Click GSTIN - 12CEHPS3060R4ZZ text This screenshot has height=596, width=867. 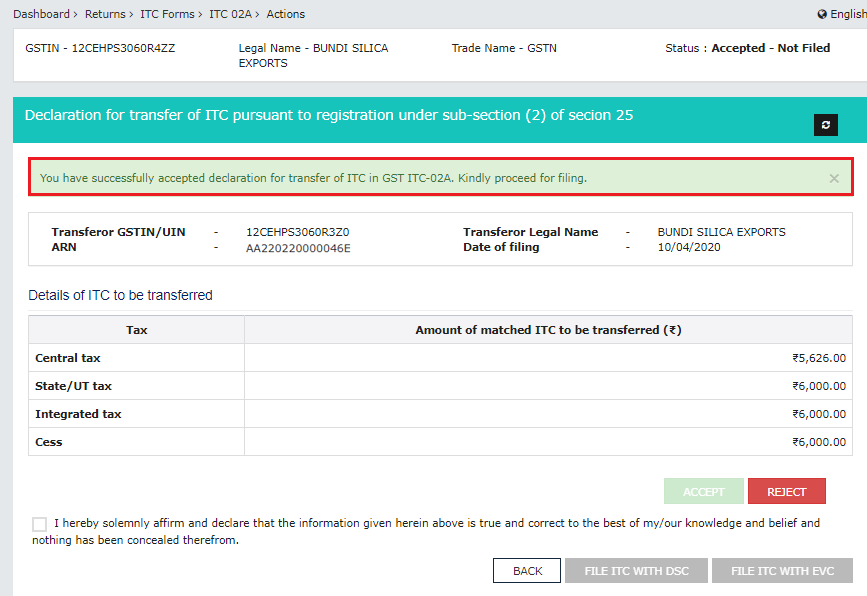100,48
